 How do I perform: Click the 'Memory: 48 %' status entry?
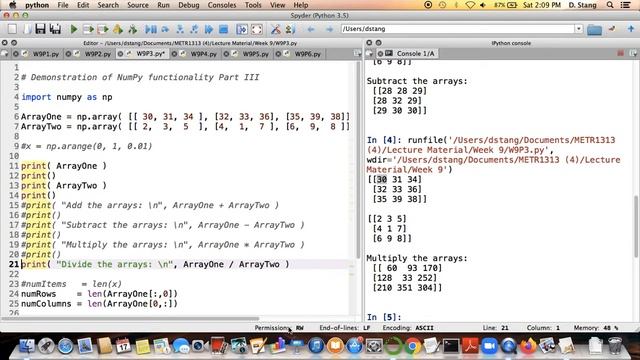click(596, 327)
